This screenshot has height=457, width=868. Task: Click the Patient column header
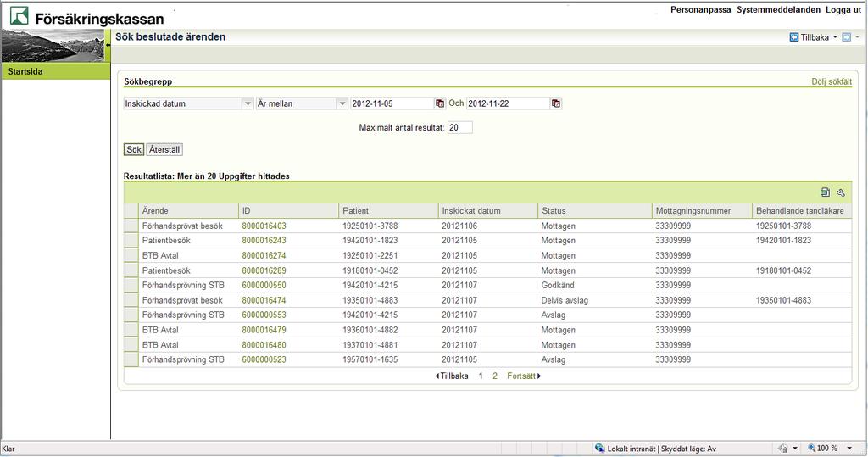[x=388, y=210]
